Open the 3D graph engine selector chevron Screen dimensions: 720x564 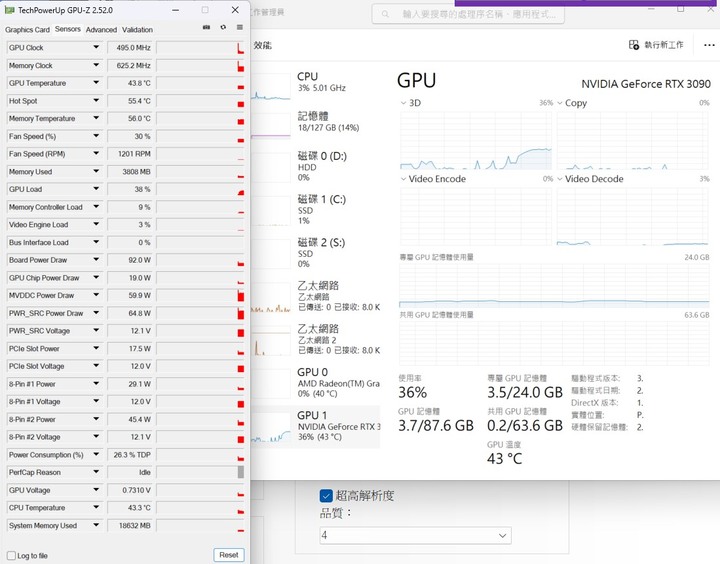[403, 103]
